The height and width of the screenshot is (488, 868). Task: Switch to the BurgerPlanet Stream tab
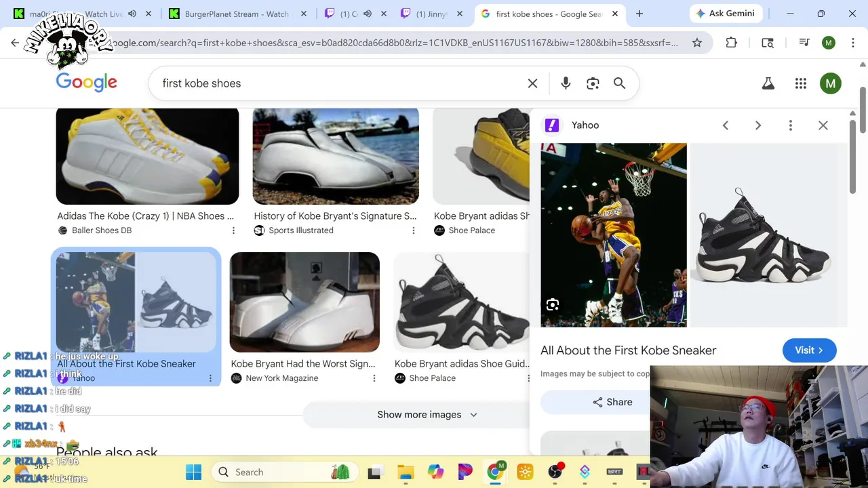coord(237,14)
